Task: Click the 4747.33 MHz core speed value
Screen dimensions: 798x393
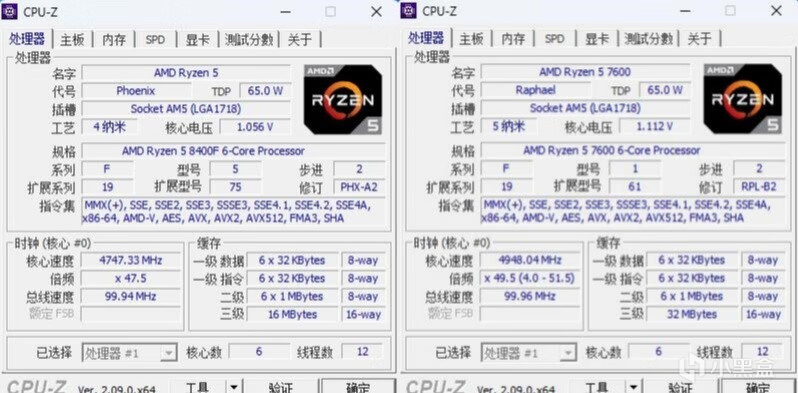Action: click(x=131, y=261)
